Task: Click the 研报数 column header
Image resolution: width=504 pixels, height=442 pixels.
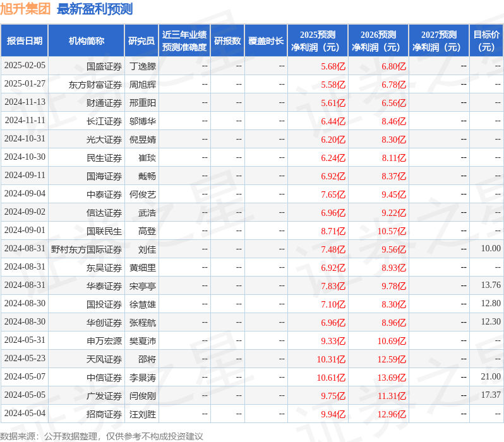Action: (x=227, y=41)
